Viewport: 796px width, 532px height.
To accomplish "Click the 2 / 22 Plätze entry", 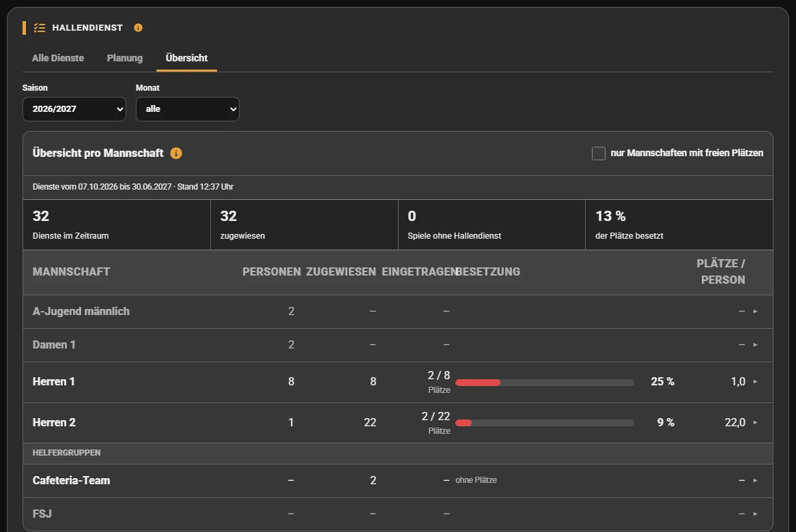I will [x=436, y=423].
